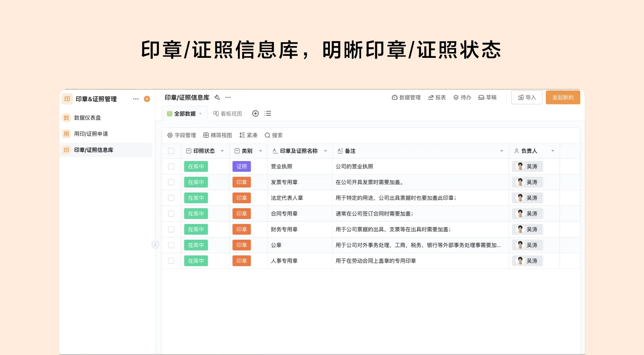Open 草稿 drafts

pos(488,97)
